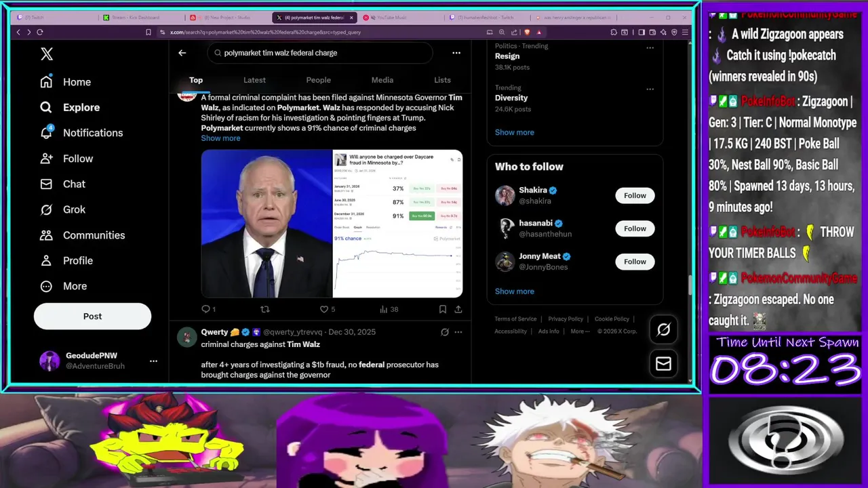Share the Tim Walz Polymarket post
This screenshot has height=488, width=868.
click(458, 309)
